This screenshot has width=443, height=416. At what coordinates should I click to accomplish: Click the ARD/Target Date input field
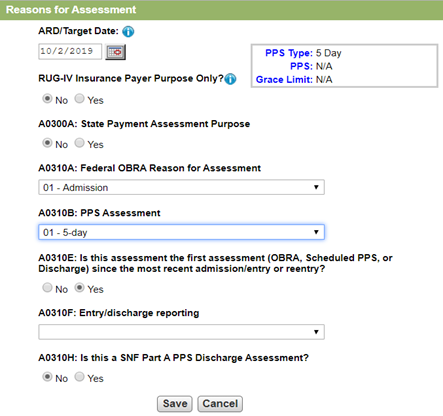(70, 52)
